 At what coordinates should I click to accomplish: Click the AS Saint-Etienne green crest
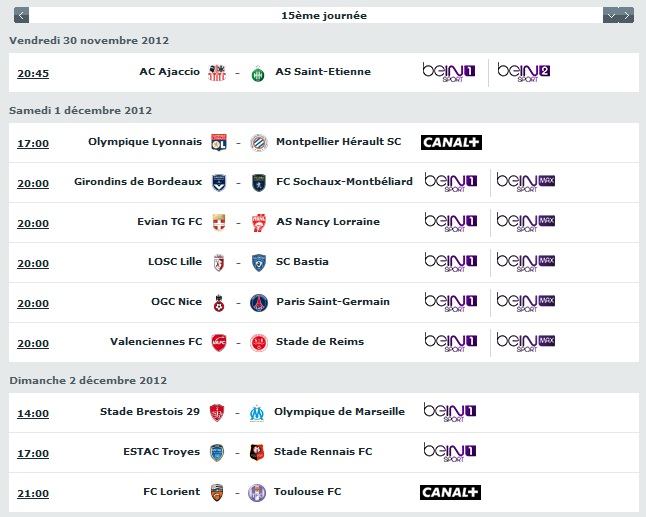coord(258,73)
